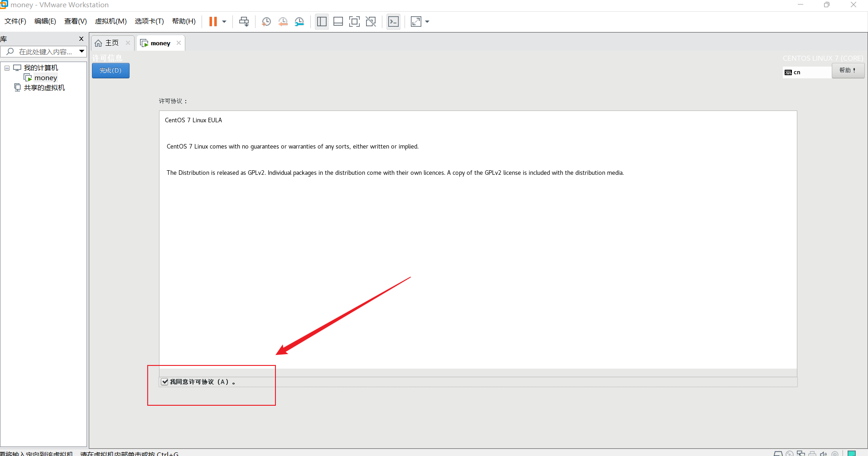Image resolution: width=868 pixels, height=456 pixels.
Task: Pause the virtual machine with the pause icon
Action: coord(213,21)
